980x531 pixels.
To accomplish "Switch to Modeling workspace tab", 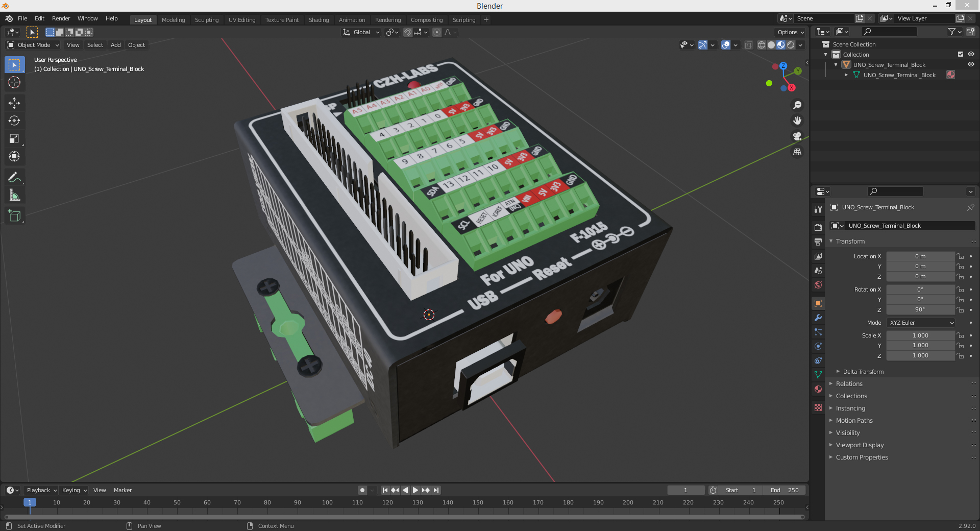I will click(x=173, y=20).
